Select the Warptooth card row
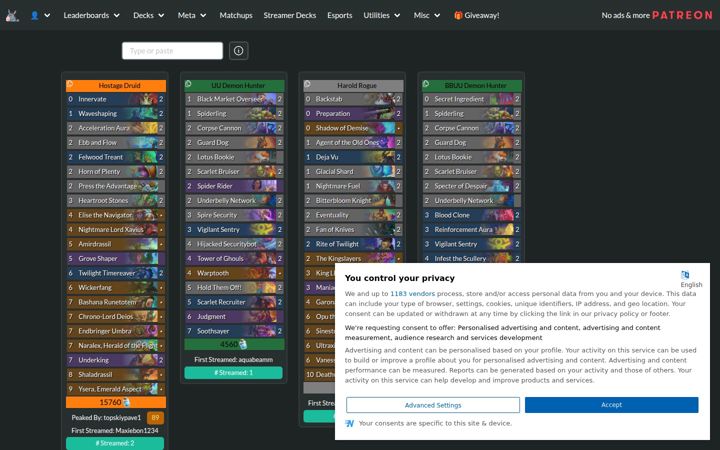 [x=234, y=273]
